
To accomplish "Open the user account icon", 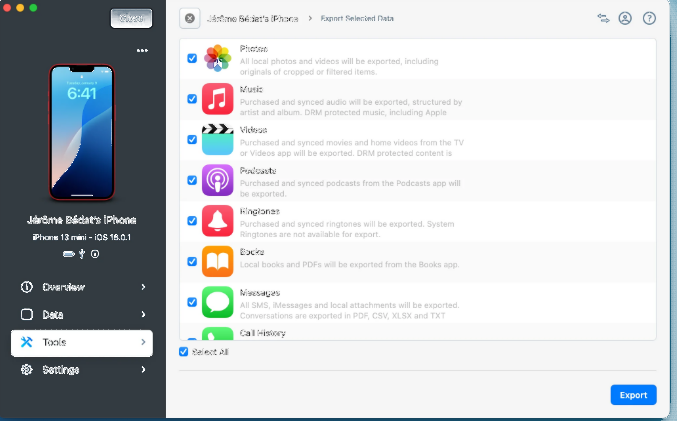I will (x=625, y=18).
